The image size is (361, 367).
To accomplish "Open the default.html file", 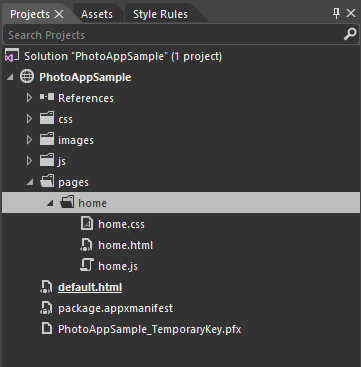I will click(90, 287).
